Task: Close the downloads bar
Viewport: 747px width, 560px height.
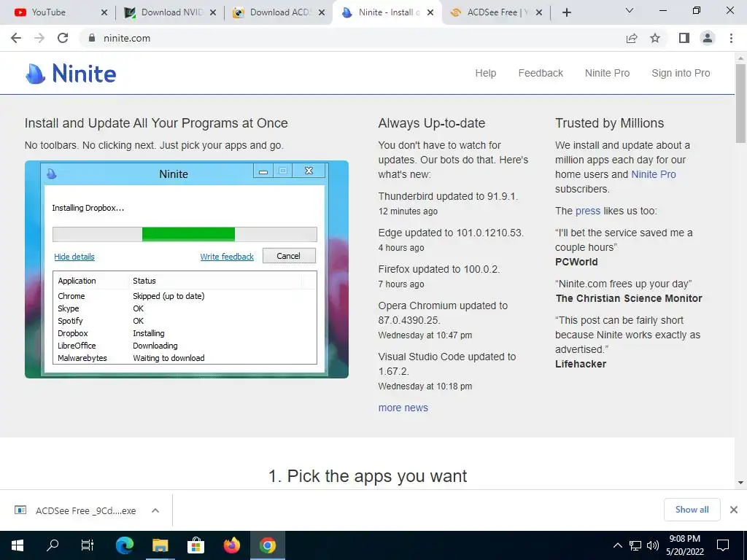Action: tap(734, 510)
